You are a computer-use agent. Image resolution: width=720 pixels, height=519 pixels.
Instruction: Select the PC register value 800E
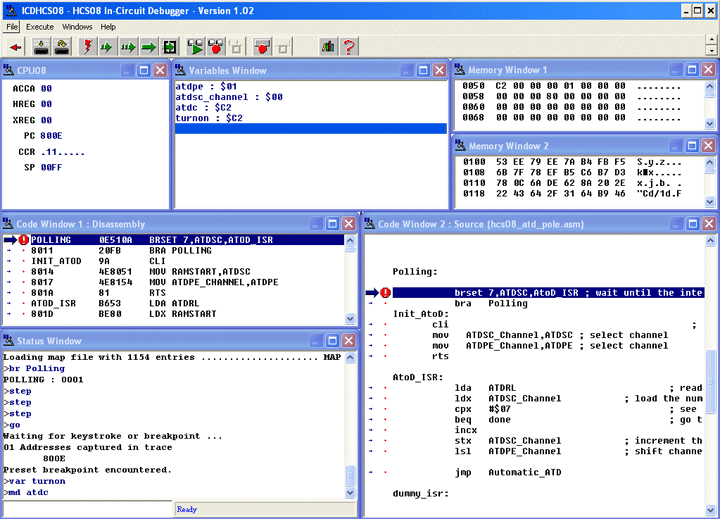[x=51, y=136]
